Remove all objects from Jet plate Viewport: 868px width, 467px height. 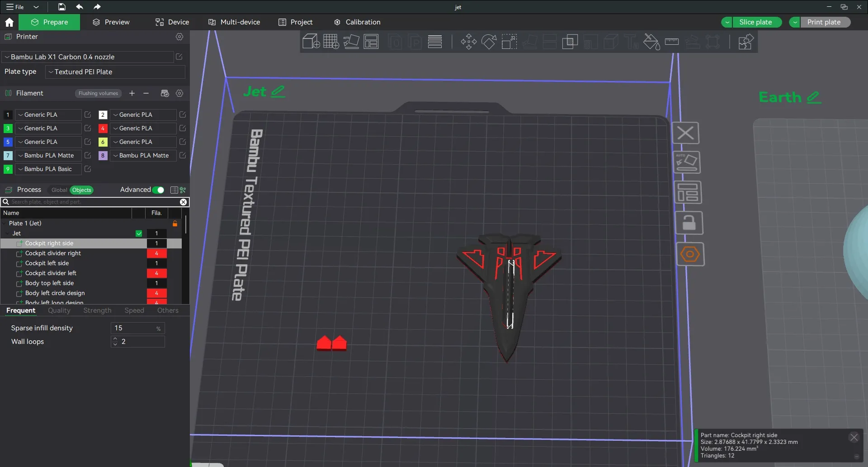coord(686,133)
